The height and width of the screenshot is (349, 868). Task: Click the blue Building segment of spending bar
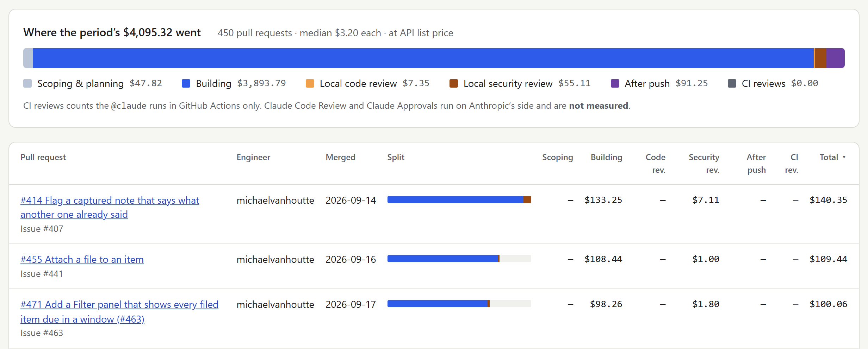point(423,58)
